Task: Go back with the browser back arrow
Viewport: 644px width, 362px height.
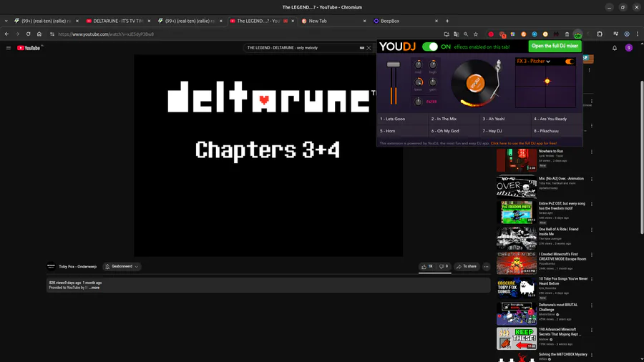Action: coord(6,34)
